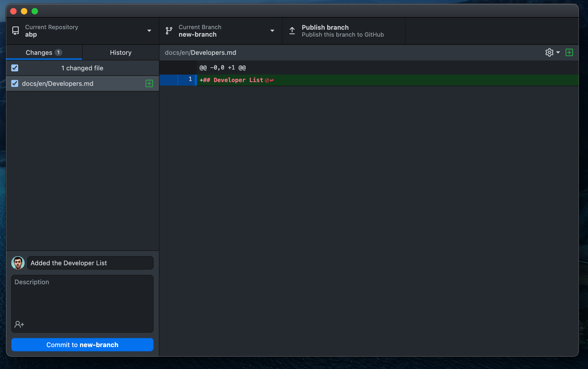Click Publish branch to GitHub

[343, 31]
